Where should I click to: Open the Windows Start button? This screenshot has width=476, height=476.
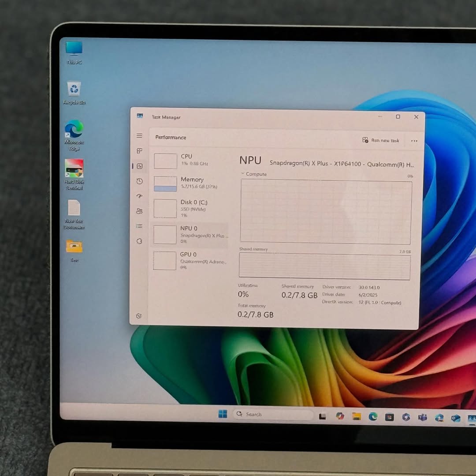tap(223, 414)
